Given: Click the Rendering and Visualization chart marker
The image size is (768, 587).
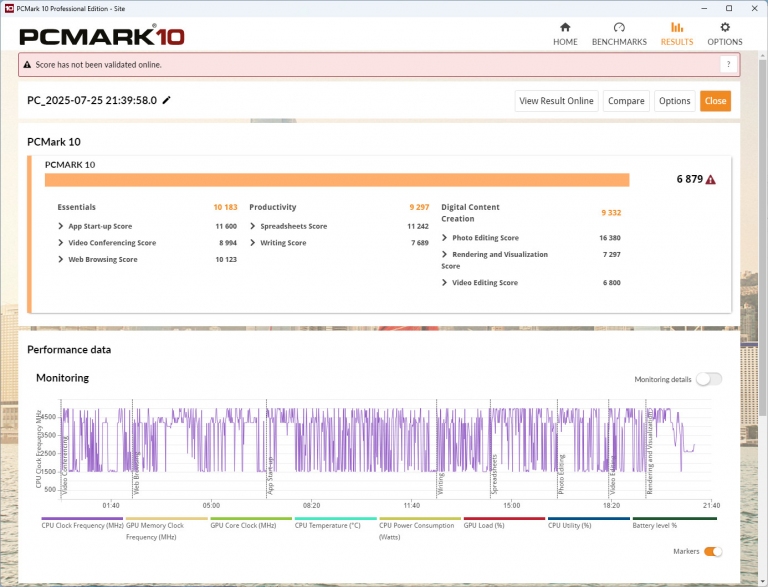Looking at the screenshot, I should tap(649, 451).
